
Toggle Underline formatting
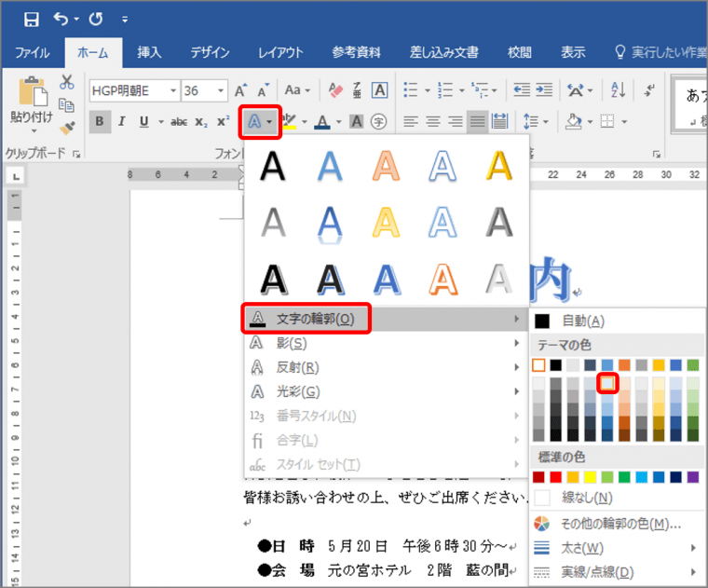[x=144, y=121]
